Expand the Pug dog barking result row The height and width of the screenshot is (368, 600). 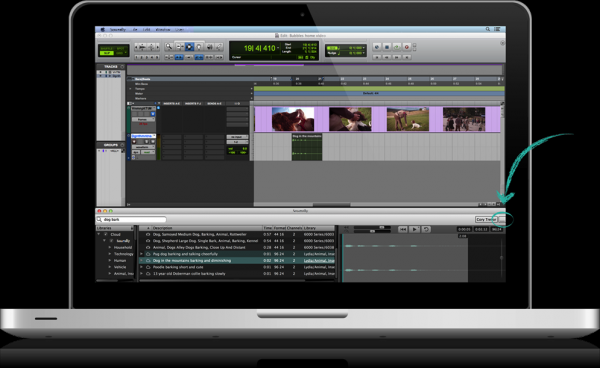click(142, 254)
